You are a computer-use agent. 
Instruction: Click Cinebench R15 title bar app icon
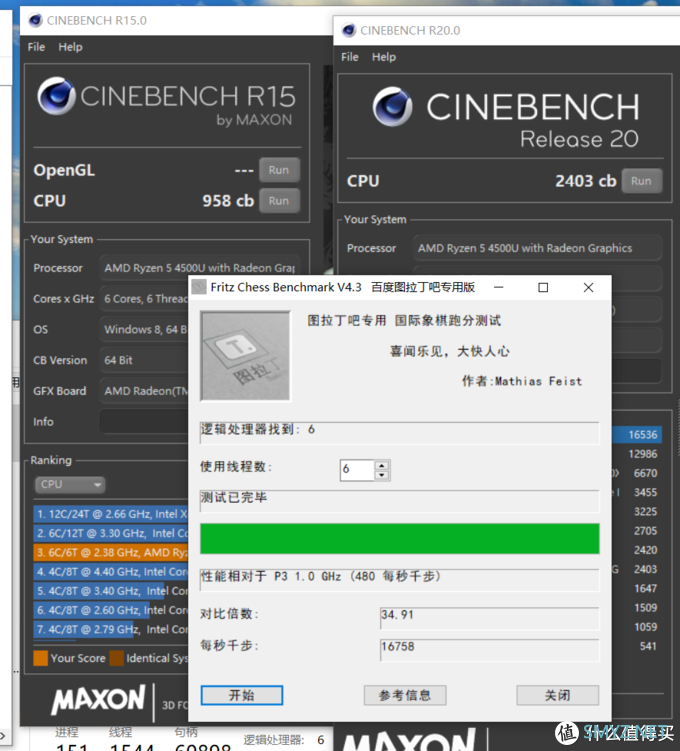click(x=35, y=20)
